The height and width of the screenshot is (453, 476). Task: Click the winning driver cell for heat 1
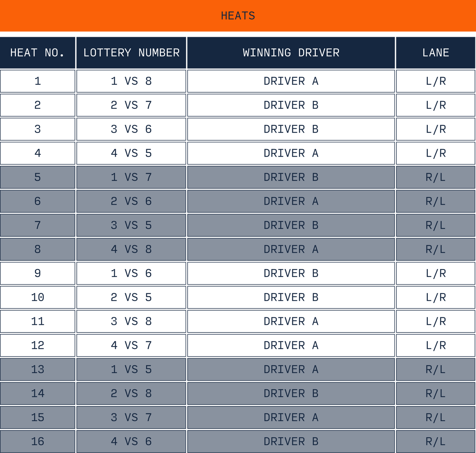pos(291,81)
